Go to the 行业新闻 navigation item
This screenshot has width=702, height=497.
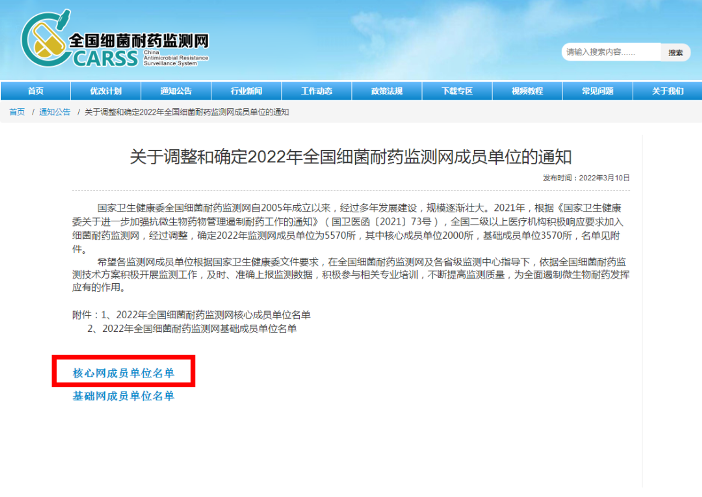pos(246,91)
